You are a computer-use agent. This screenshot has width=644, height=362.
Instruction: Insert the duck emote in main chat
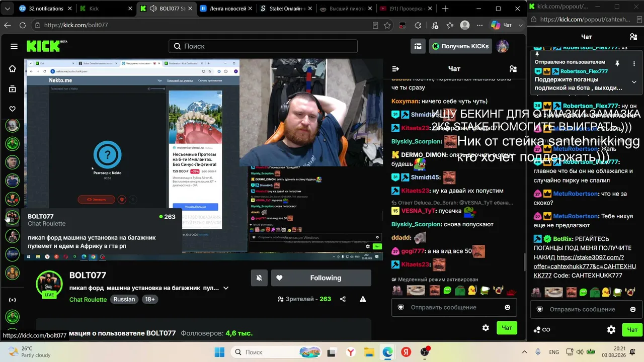pos(472,291)
